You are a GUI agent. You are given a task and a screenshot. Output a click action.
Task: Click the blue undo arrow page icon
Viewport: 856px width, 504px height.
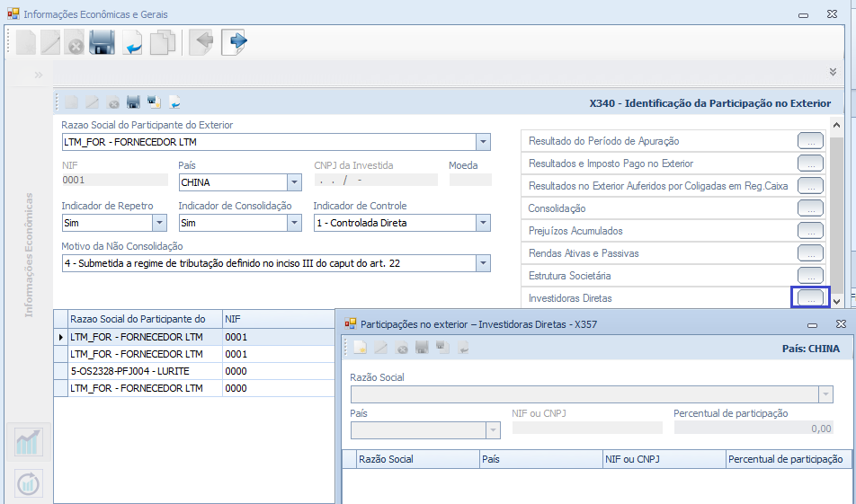tap(132, 43)
